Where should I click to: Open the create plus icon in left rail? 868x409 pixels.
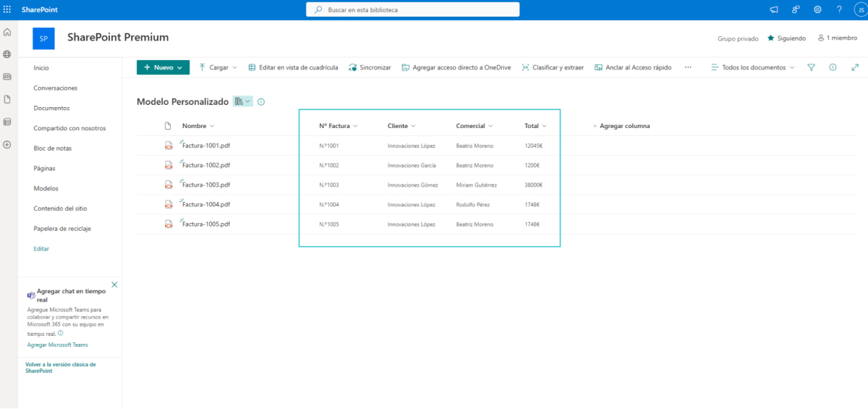7,145
